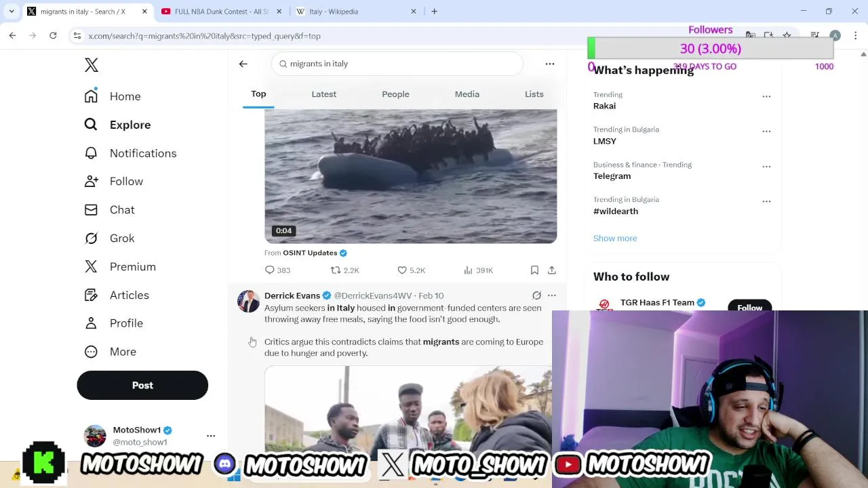Viewport: 868px width, 488px height.
Task: Switch to the Lists tab
Action: [x=534, y=94]
